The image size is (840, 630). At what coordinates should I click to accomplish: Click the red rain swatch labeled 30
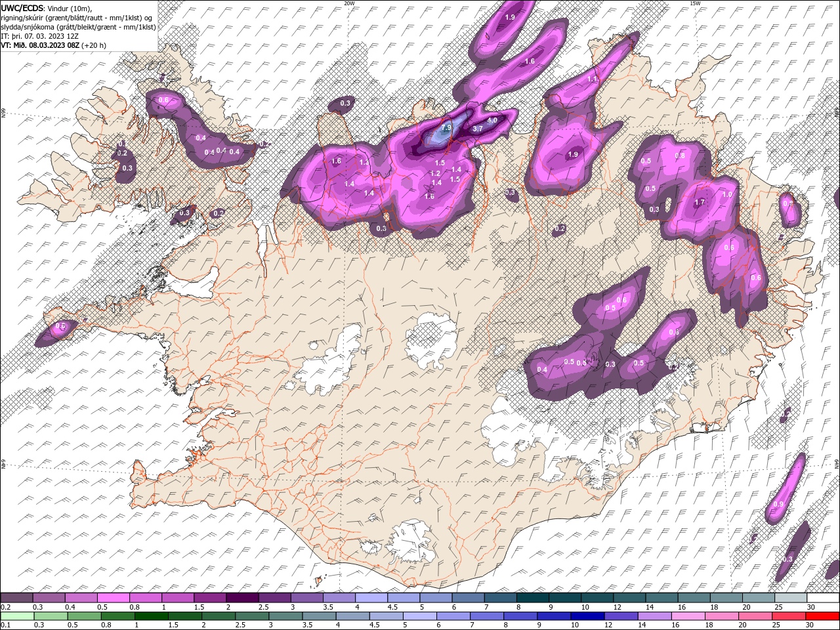822,616
